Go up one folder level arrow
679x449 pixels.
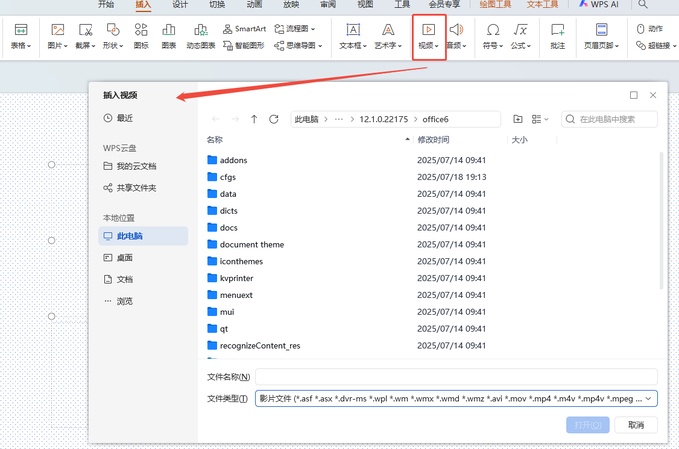tap(254, 119)
